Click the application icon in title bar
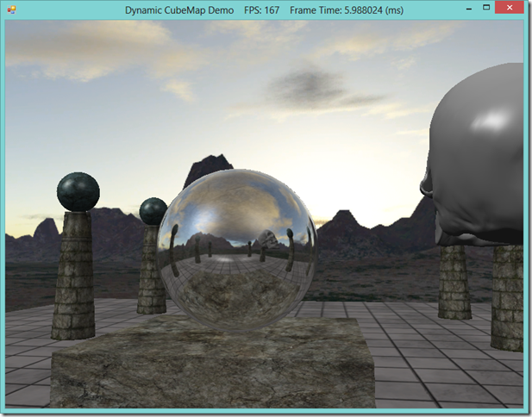 coord(11,9)
